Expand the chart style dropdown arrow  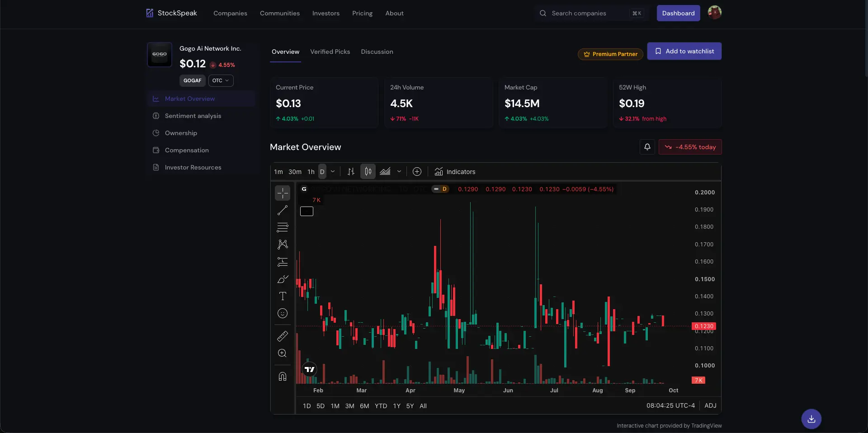[399, 172]
